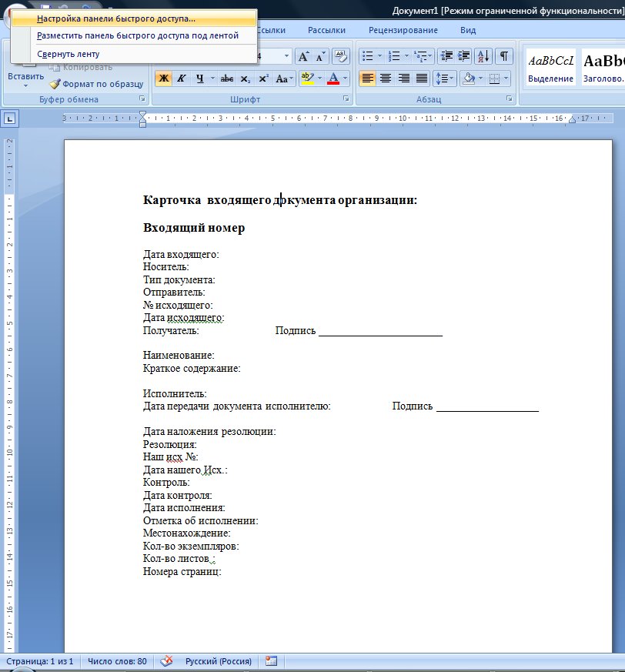Apply yellow text highlight color
Image resolution: width=625 pixels, height=672 pixels.
point(307,79)
